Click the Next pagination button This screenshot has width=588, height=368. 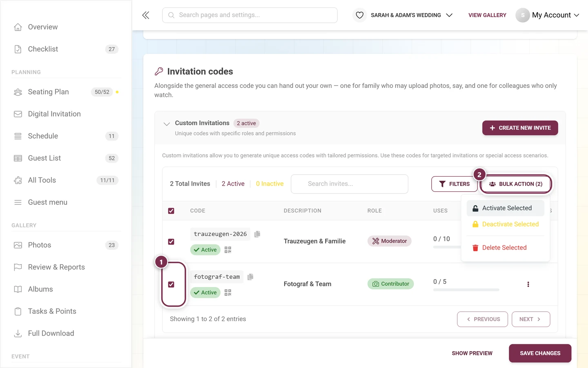(x=531, y=319)
